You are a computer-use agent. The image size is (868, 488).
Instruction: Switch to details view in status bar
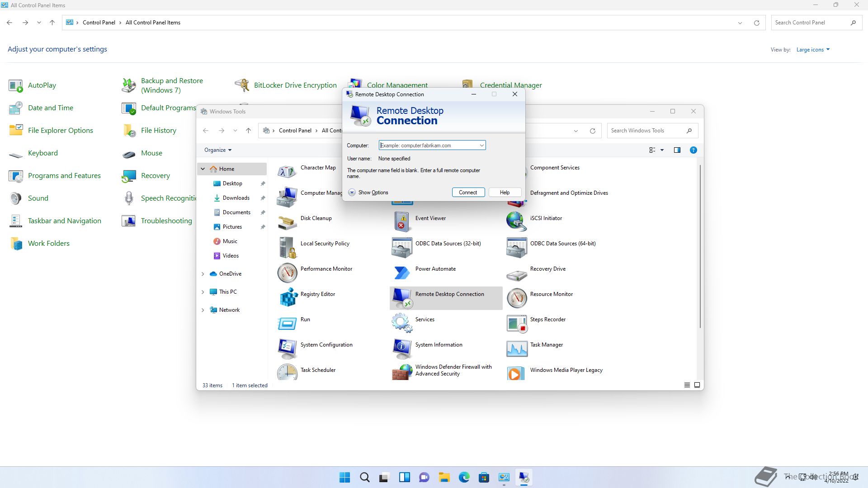pos(687,385)
